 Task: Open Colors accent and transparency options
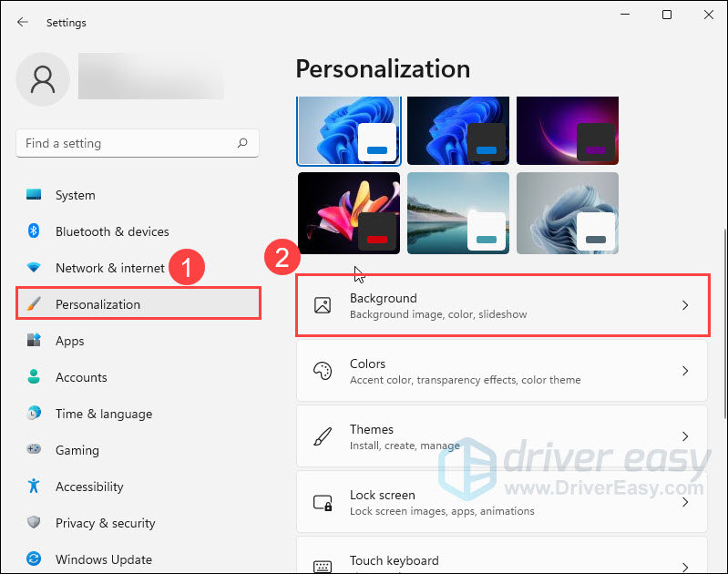point(502,371)
